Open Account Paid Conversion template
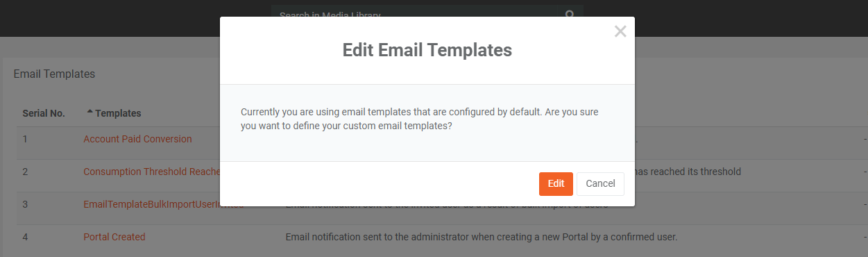 click(137, 139)
